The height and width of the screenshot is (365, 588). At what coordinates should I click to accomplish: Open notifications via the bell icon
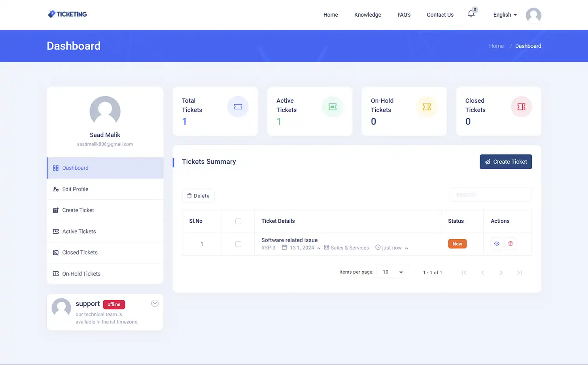pos(471,14)
